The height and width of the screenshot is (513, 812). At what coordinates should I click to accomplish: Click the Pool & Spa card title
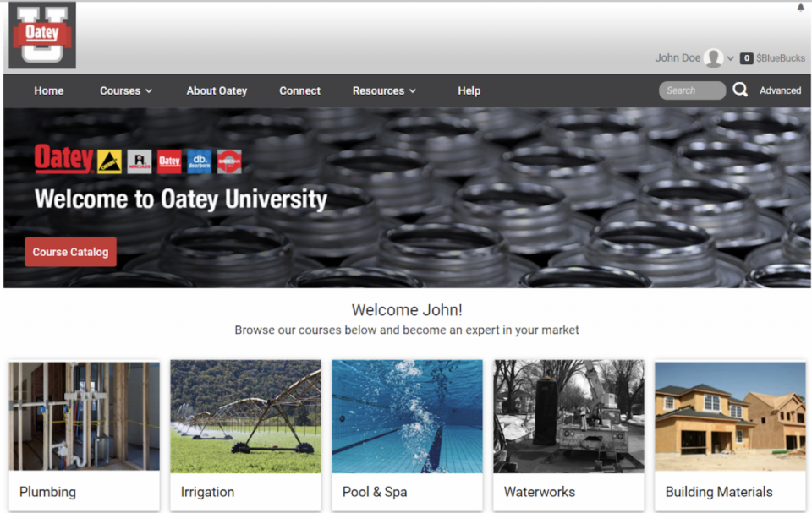[375, 492]
